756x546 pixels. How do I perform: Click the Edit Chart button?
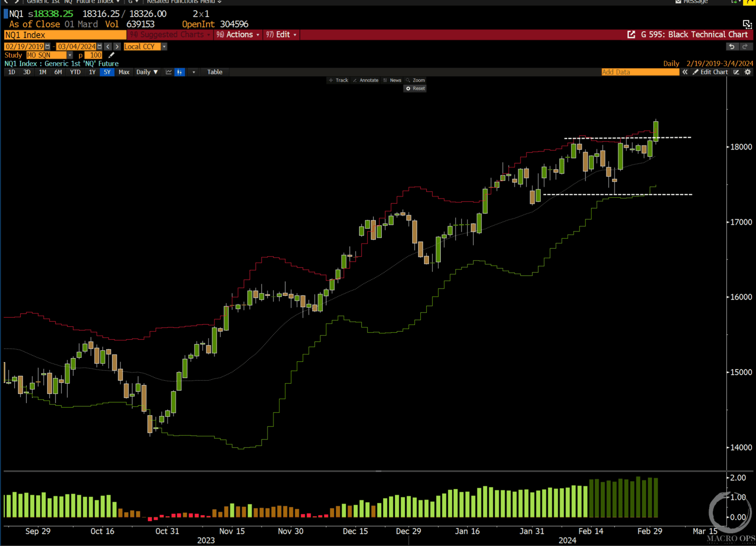coord(710,72)
